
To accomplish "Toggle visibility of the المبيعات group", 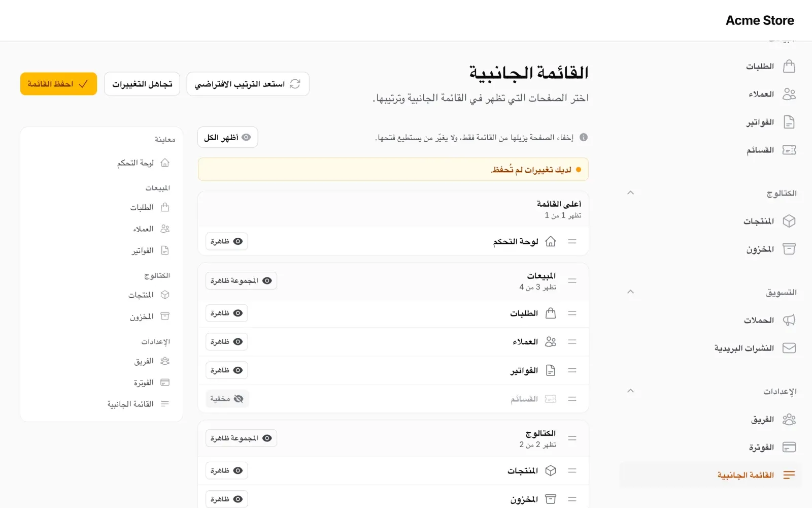I will 241,280.
